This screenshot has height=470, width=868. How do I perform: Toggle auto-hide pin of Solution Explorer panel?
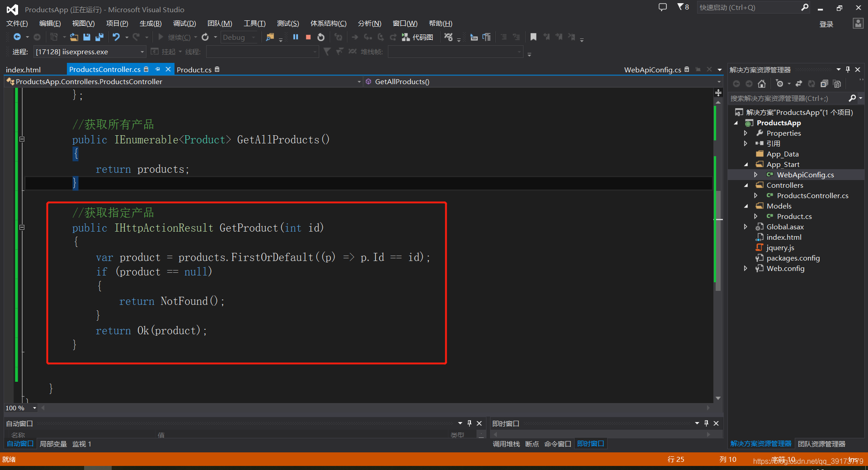pos(848,70)
